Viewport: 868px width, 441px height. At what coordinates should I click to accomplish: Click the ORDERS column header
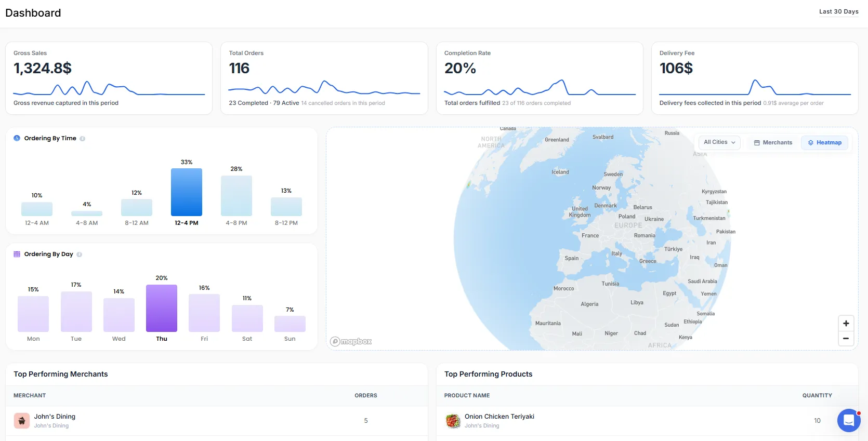tap(366, 395)
